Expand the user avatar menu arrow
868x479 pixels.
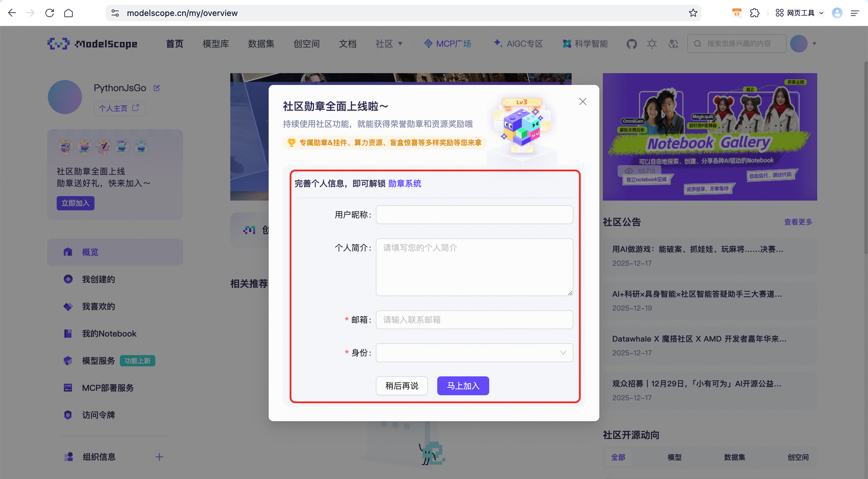click(815, 44)
